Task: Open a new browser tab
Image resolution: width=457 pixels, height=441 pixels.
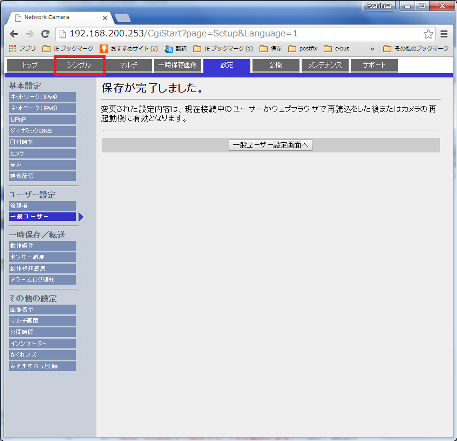Action: [123, 18]
